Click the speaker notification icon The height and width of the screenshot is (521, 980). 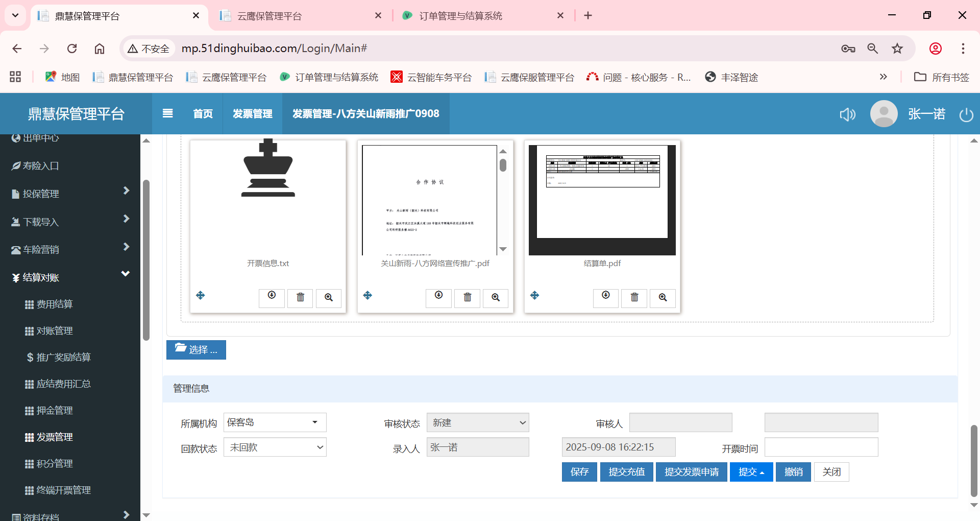pos(847,114)
